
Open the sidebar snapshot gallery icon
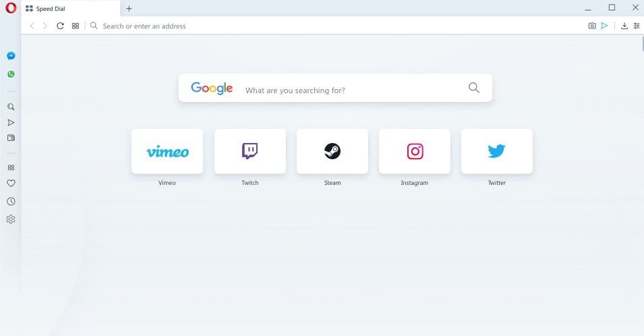(11, 138)
